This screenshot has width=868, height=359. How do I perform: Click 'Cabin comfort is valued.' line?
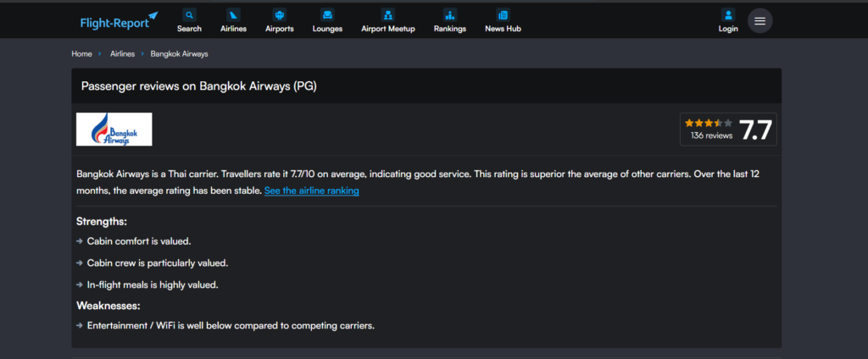tap(139, 241)
